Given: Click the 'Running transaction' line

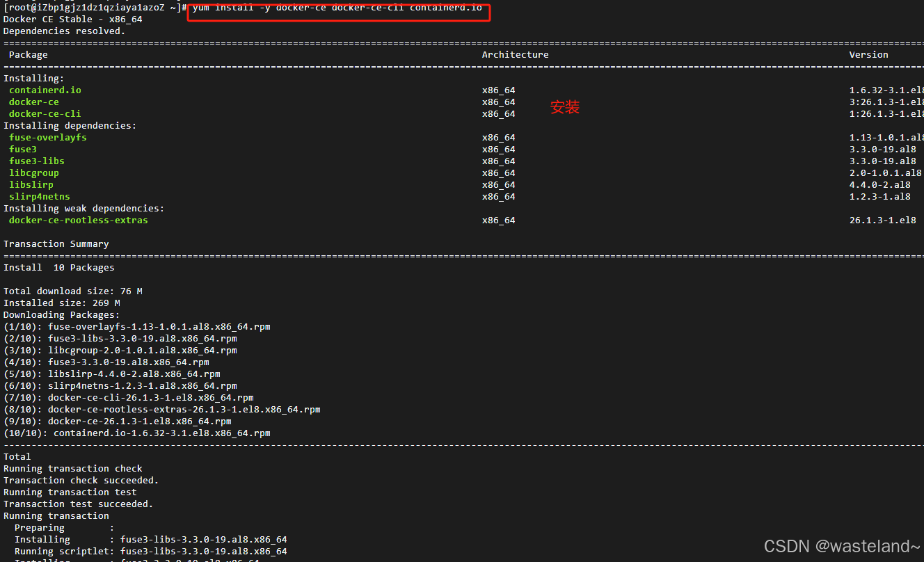Looking at the screenshot, I should point(56,516).
